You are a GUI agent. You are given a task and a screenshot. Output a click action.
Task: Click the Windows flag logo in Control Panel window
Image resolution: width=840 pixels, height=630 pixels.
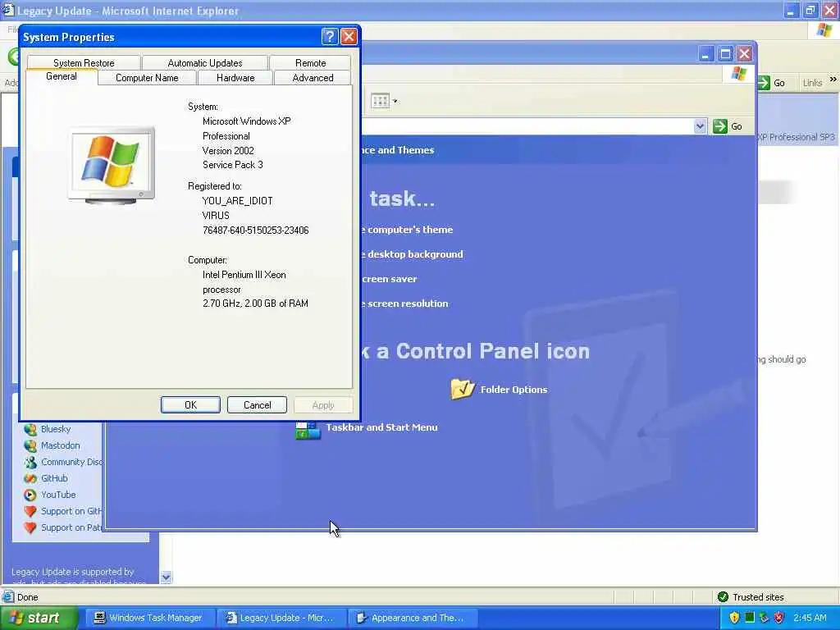pyautogui.click(x=739, y=73)
